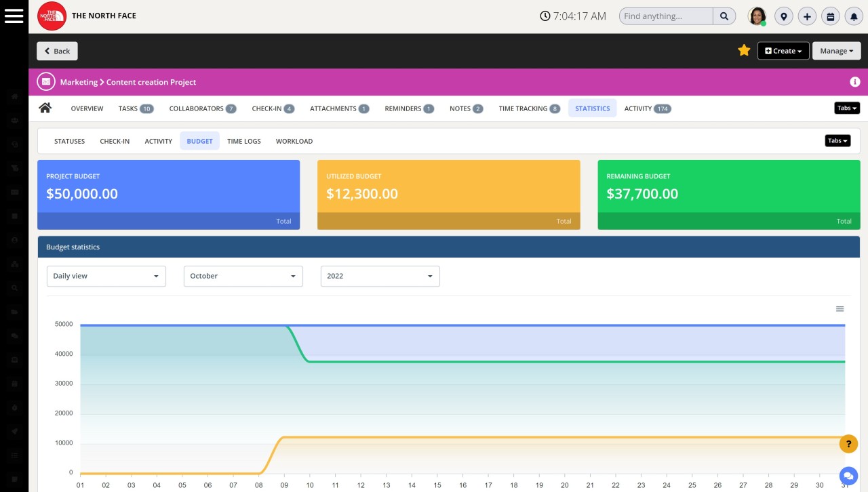Image resolution: width=868 pixels, height=492 pixels.
Task: Click the plus icon to quick-create an item
Action: (x=807, y=16)
